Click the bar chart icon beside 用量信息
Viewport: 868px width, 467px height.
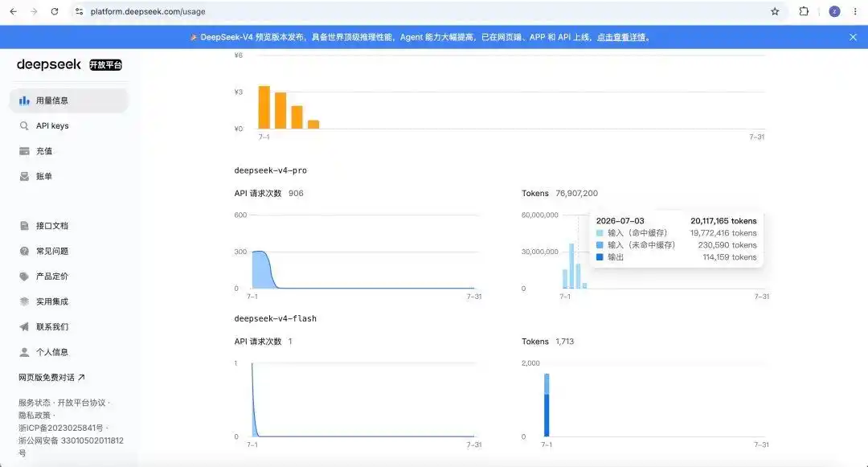tap(24, 100)
